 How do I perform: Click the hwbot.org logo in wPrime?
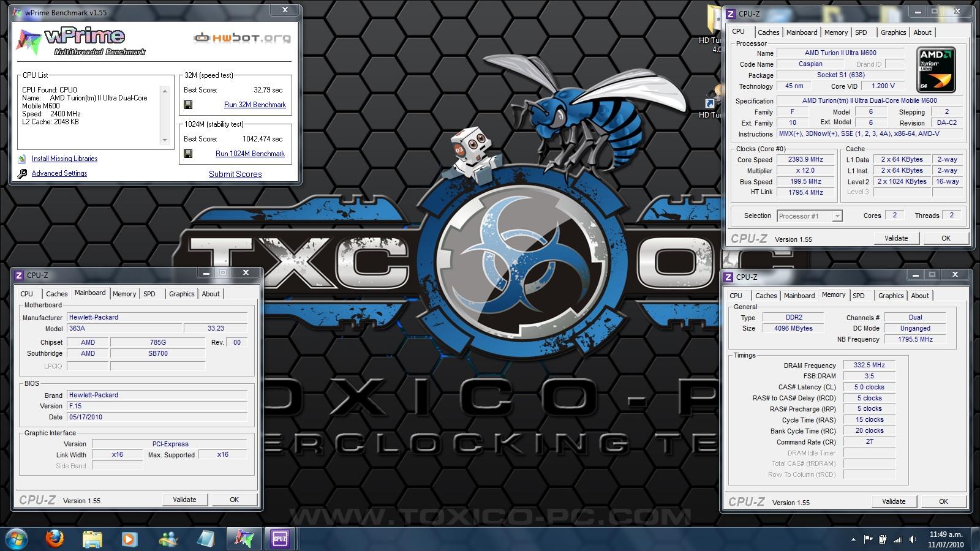point(243,38)
